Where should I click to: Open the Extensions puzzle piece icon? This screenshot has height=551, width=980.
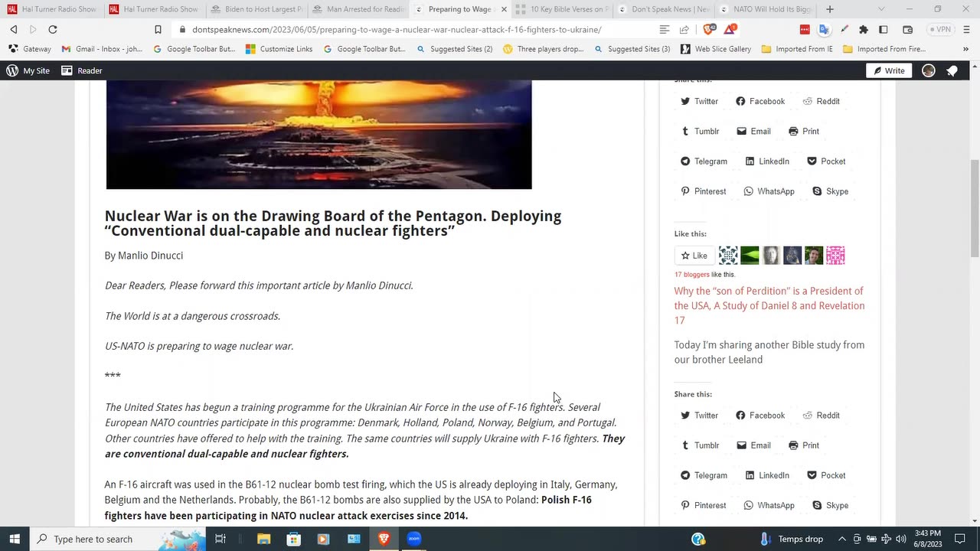click(x=864, y=29)
